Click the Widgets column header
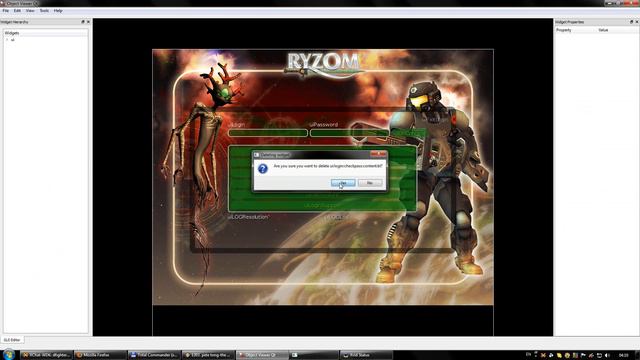 46,33
